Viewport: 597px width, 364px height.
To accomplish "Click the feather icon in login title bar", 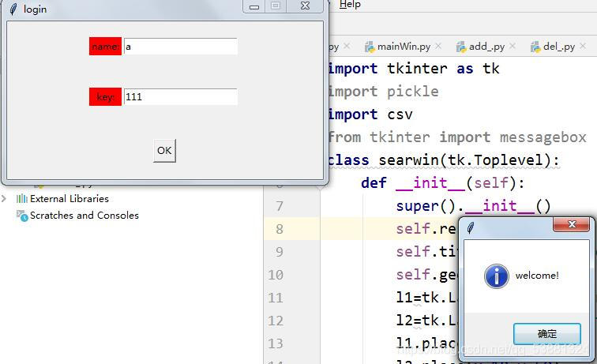I will pos(13,9).
